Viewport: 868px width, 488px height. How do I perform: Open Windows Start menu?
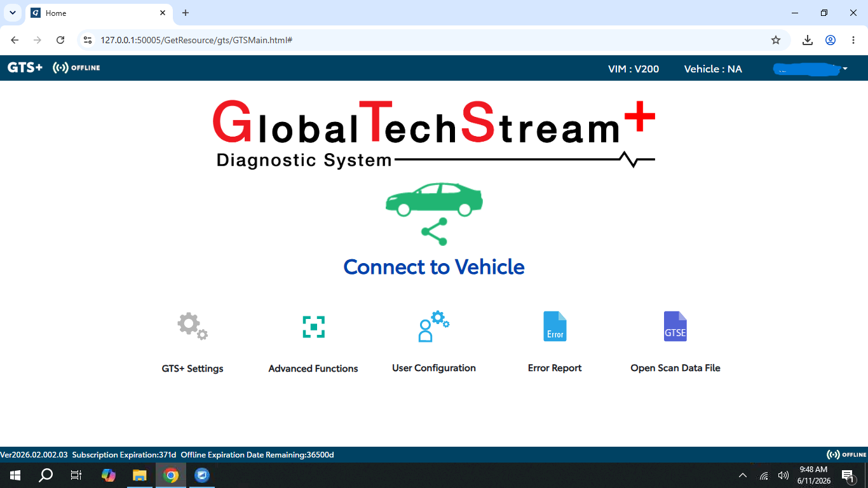pos(15,475)
